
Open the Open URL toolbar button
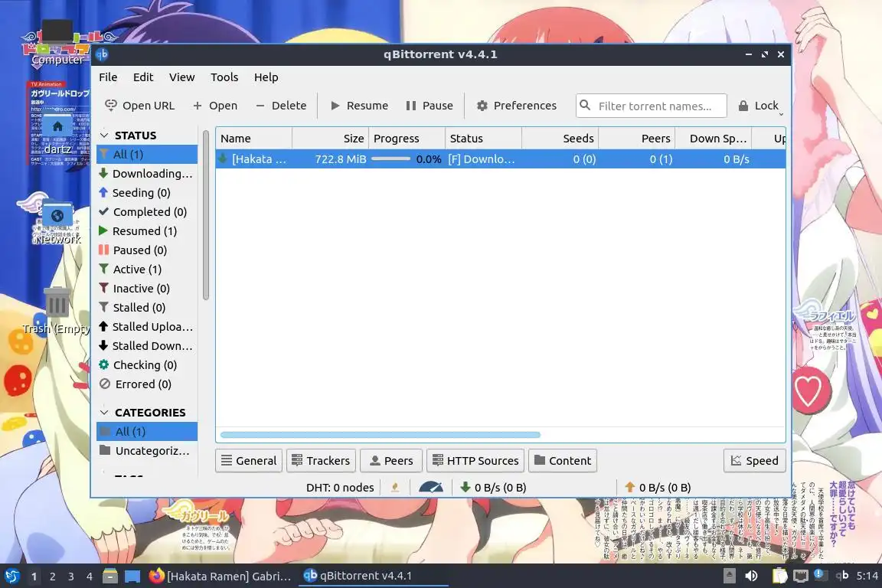tap(139, 106)
